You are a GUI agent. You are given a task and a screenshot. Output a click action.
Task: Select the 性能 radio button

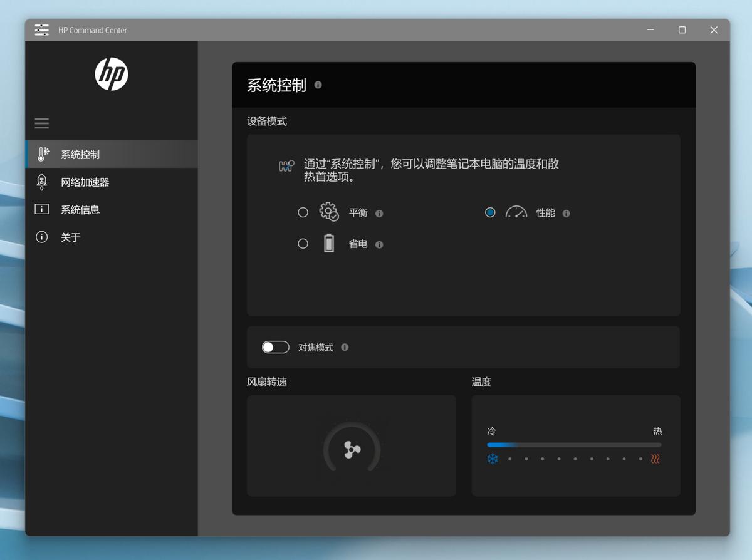490,212
